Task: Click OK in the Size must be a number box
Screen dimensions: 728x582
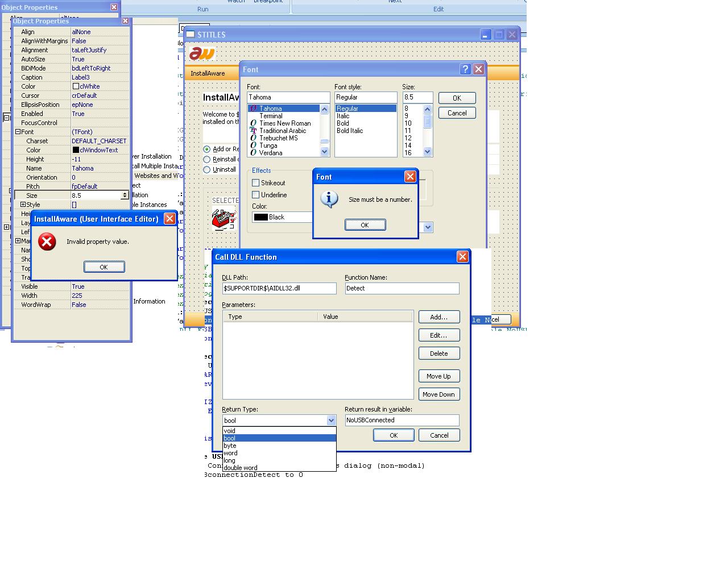Action: (365, 225)
